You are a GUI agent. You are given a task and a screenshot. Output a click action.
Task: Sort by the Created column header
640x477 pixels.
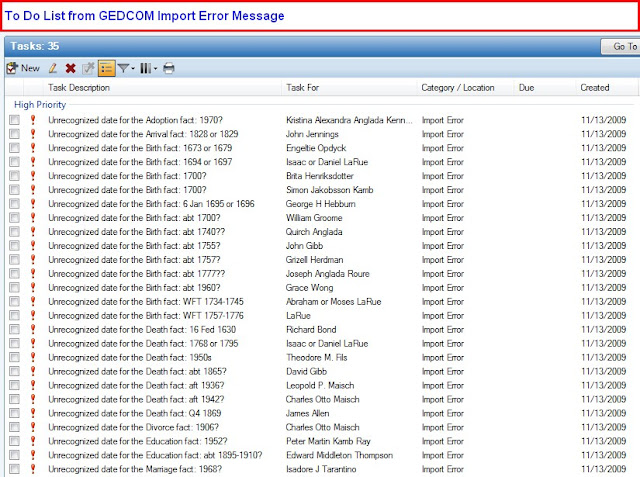point(595,88)
